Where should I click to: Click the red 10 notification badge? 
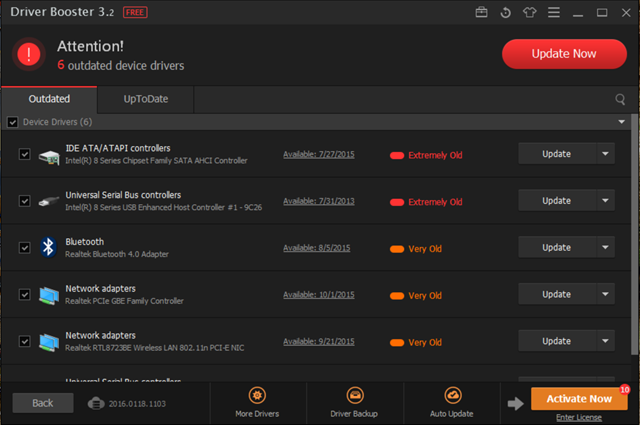[624, 389]
